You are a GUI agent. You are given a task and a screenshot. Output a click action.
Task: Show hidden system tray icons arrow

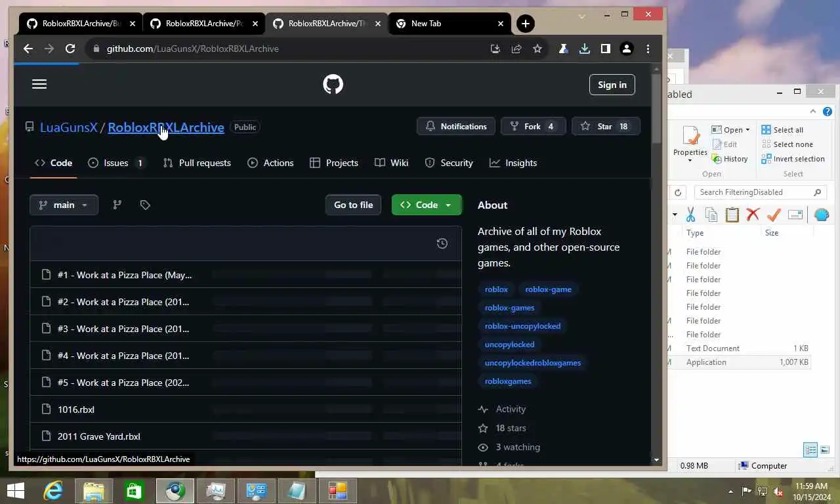point(731,491)
